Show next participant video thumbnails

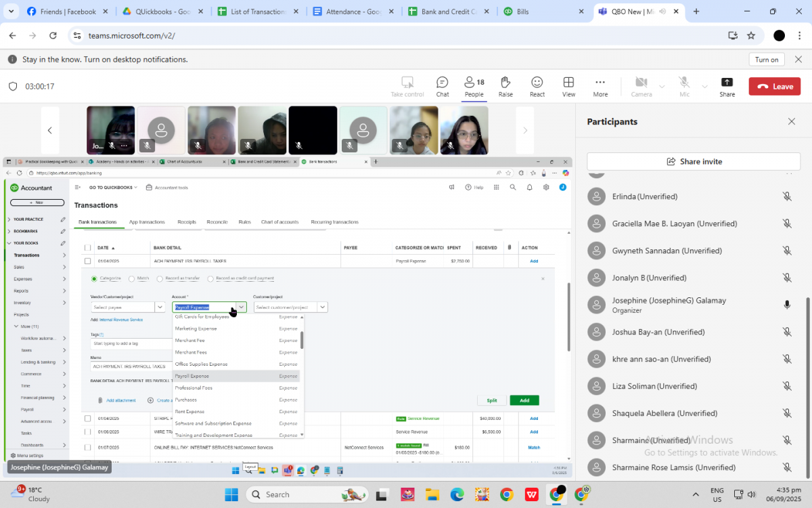[x=525, y=130]
